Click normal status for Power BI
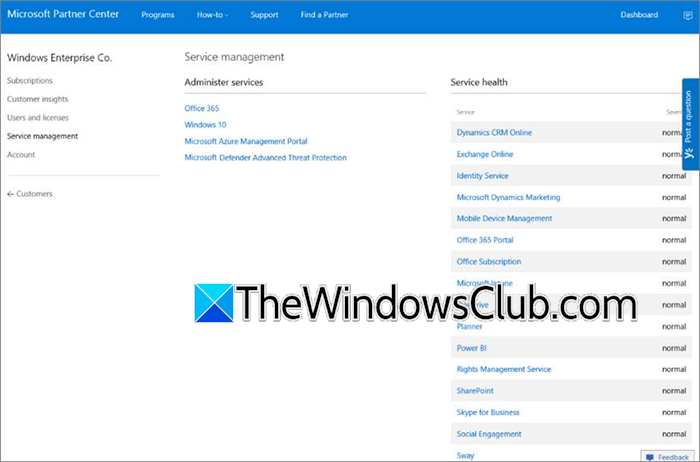The image size is (700, 462). [x=674, y=348]
